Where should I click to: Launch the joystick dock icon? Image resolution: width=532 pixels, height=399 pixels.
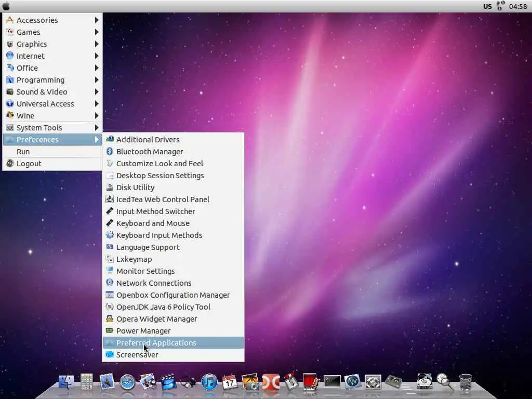click(291, 382)
